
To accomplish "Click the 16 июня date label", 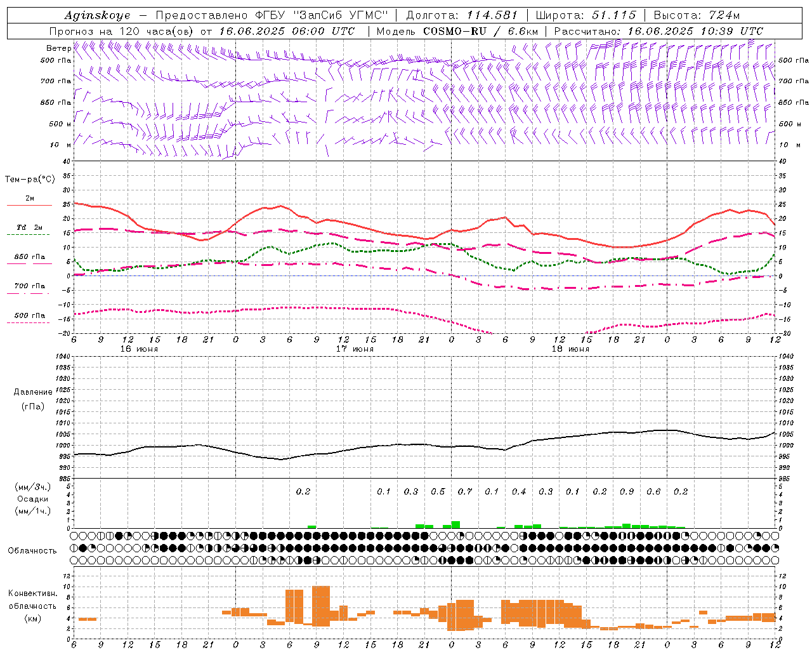I will coord(139,349).
